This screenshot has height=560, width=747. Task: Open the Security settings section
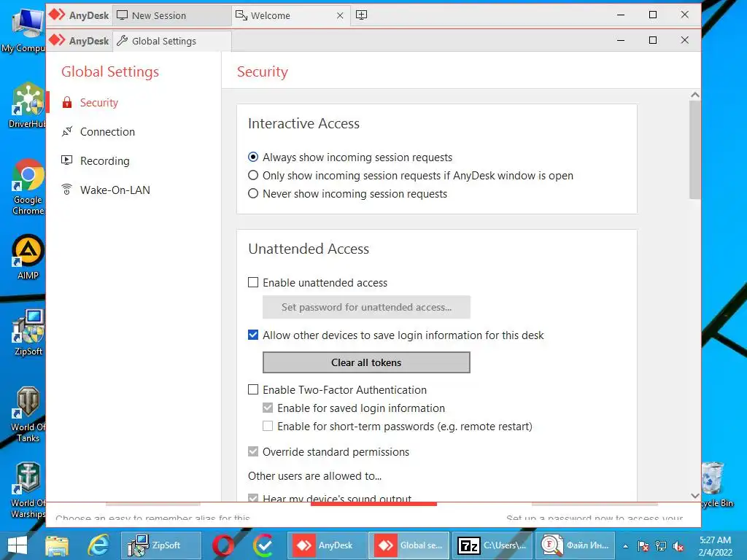click(x=98, y=103)
